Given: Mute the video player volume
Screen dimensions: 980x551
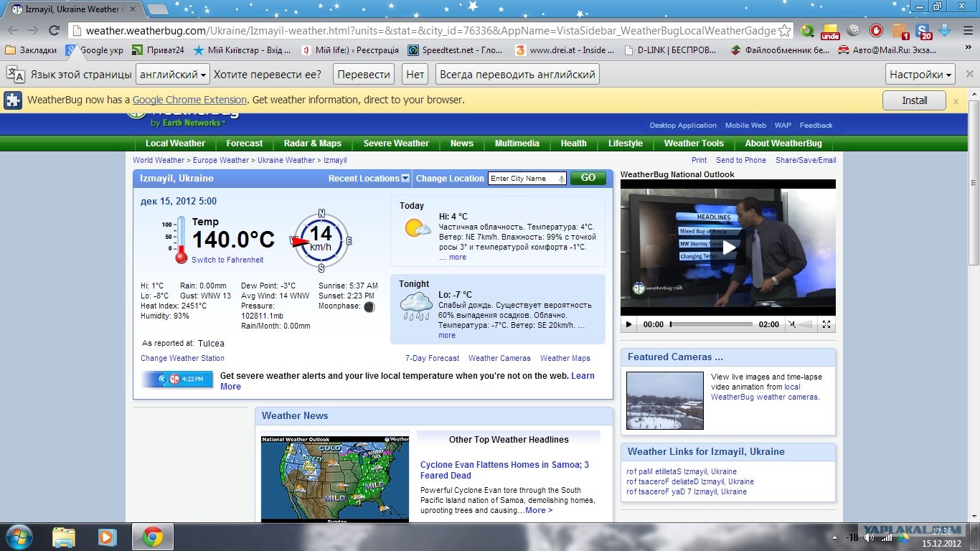Looking at the screenshot, I should pos(793,324).
